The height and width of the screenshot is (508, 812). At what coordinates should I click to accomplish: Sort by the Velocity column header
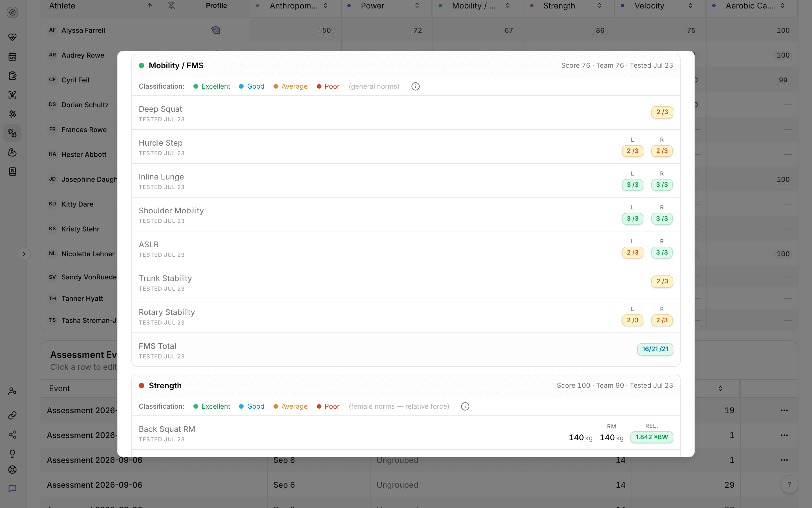pyautogui.click(x=690, y=6)
